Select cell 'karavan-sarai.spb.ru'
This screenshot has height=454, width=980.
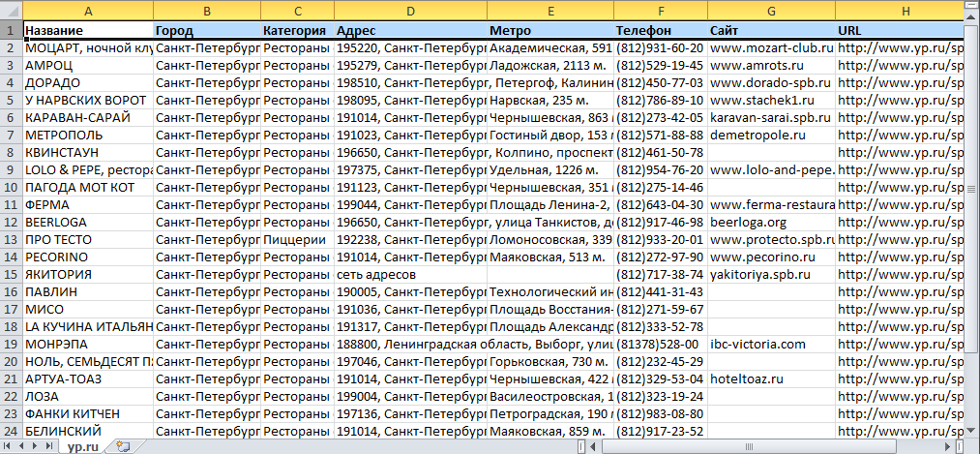[x=771, y=117]
